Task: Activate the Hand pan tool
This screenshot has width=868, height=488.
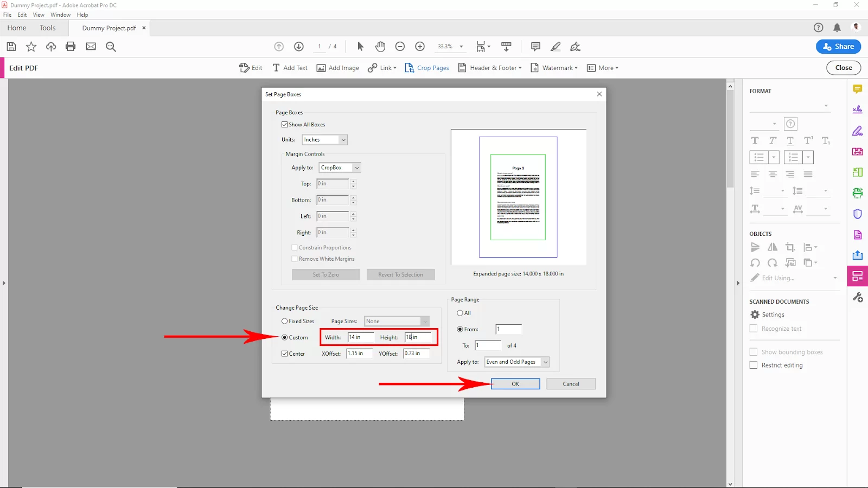Action: pyautogui.click(x=380, y=47)
